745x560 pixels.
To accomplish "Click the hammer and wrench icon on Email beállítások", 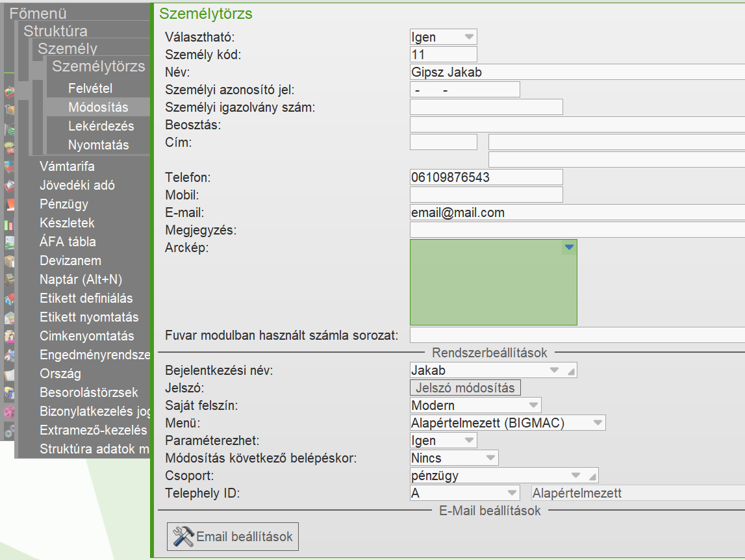I will pyautogui.click(x=183, y=536).
